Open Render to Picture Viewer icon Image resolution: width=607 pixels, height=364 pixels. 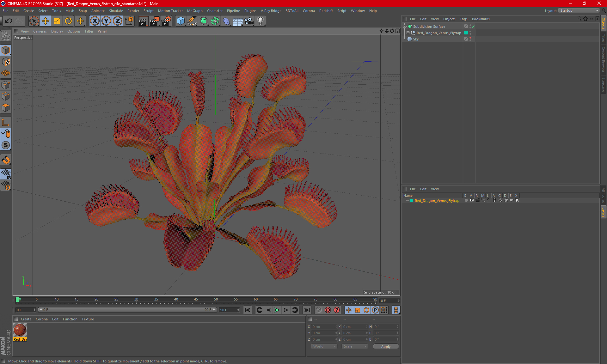(154, 21)
